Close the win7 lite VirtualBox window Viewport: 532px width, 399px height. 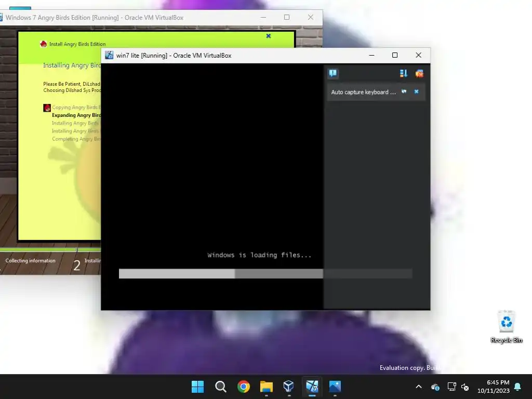418,55
